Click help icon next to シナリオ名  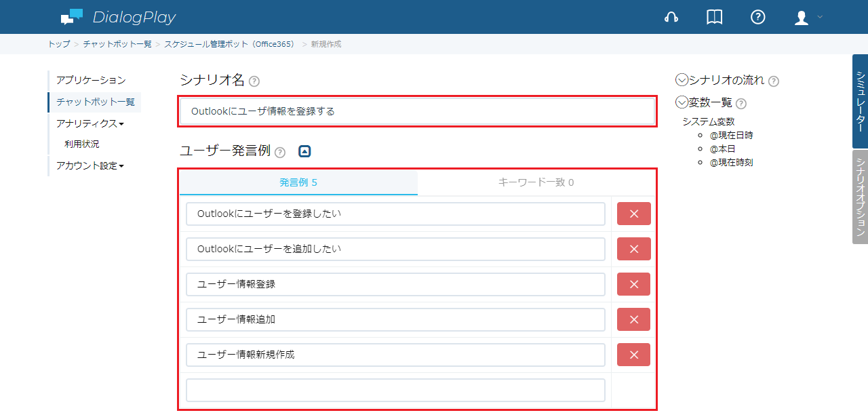254,81
